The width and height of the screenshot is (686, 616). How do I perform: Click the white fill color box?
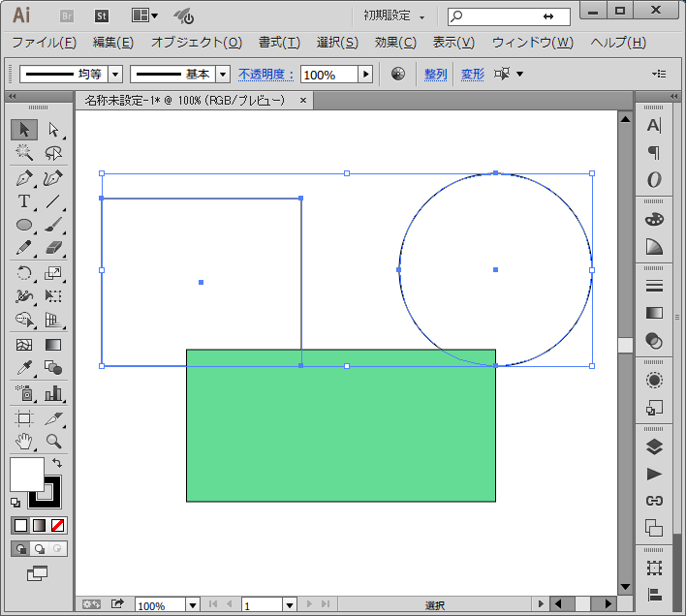(27, 475)
